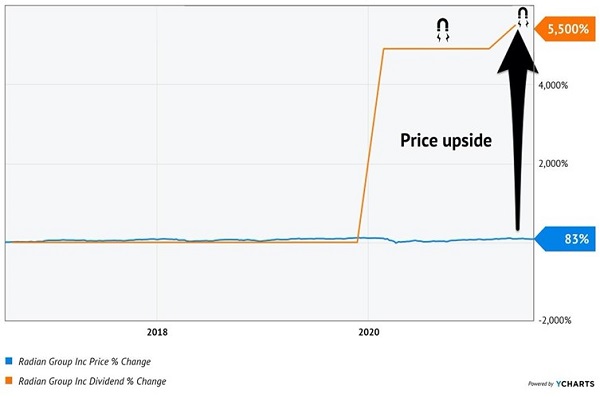Image resolution: width=600 pixels, height=397 pixels.
Task: Click the orange dividend line flat plateau
Action: pyautogui.click(x=436, y=49)
